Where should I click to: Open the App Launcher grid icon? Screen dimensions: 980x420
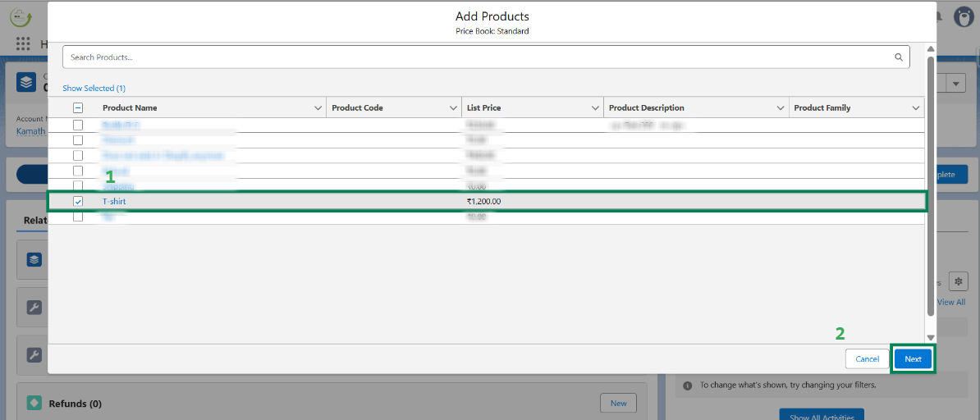[23, 43]
